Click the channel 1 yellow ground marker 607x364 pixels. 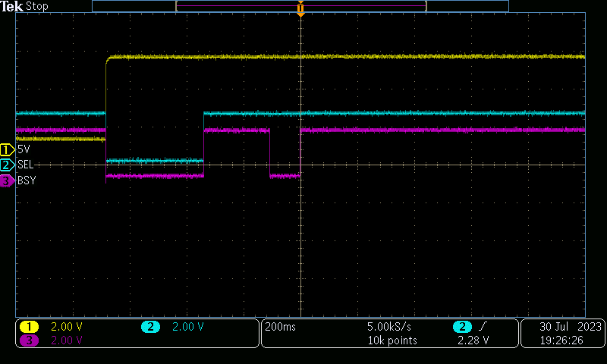point(7,149)
